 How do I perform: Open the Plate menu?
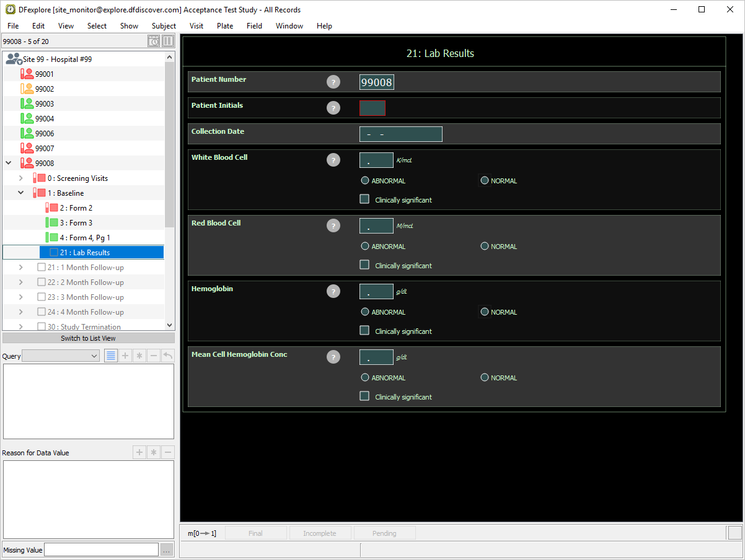click(x=225, y=26)
